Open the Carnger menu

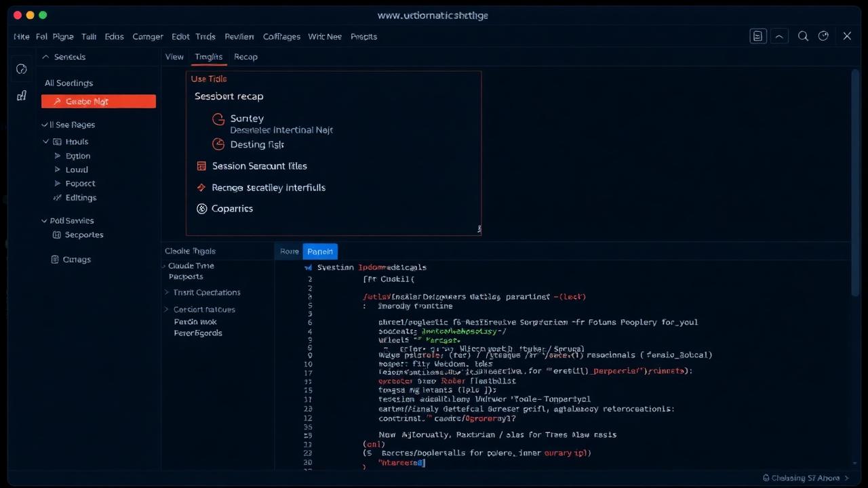click(x=148, y=37)
